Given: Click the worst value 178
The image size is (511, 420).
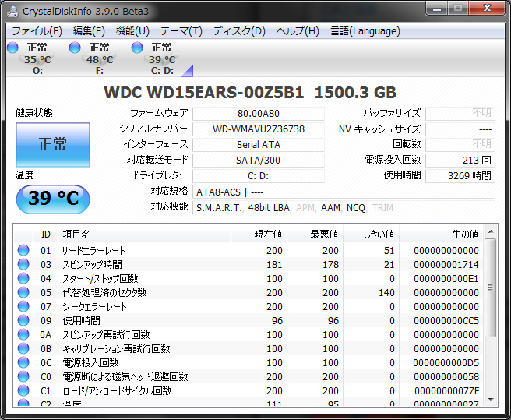Looking at the screenshot, I should [330, 264].
